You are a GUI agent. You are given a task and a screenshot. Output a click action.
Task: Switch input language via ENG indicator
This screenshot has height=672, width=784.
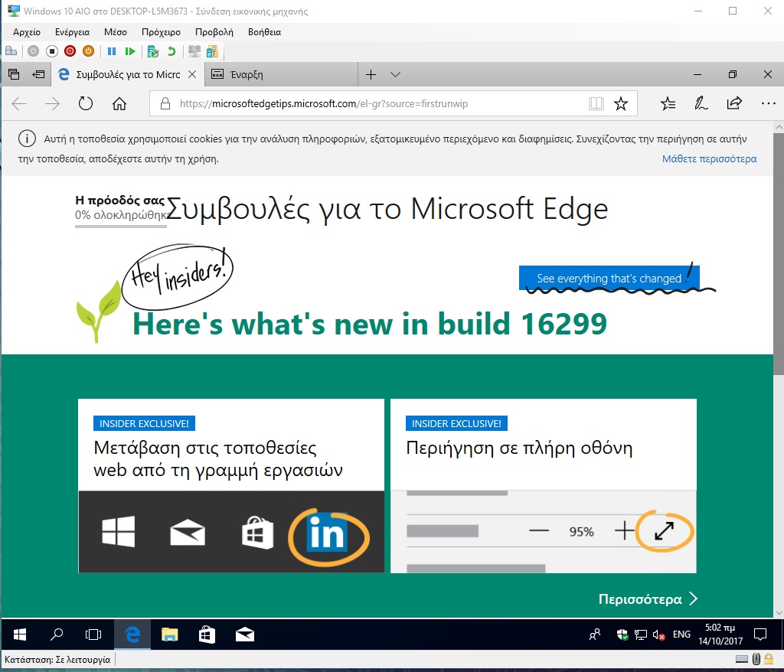[x=681, y=634]
